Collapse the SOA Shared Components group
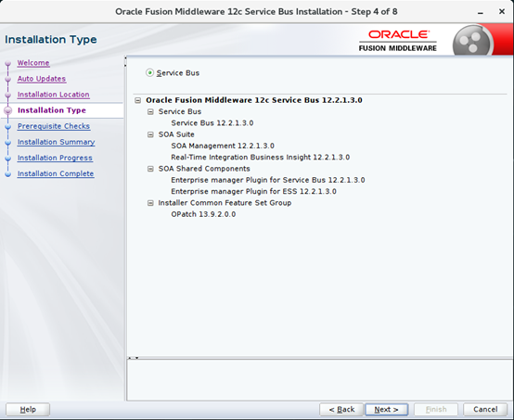The width and height of the screenshot is (514, 420). (x=150, y=169)
